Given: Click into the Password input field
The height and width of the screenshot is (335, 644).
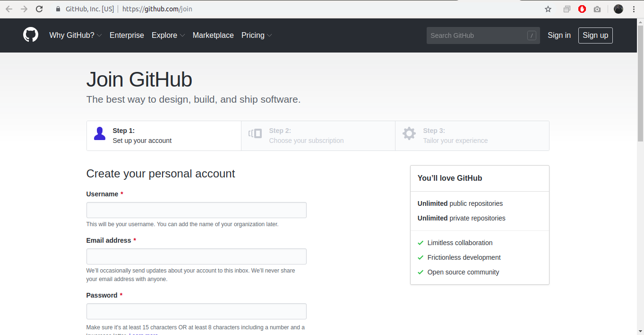Looking at the screenshot, I should click(x=197, y=311).
